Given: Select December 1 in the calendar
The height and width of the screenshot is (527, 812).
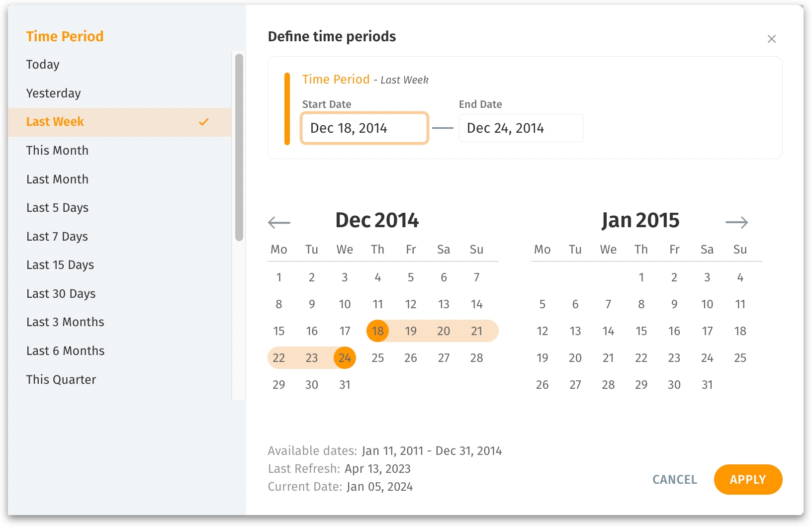Looking at the screenshot, I should coord(279,277).
